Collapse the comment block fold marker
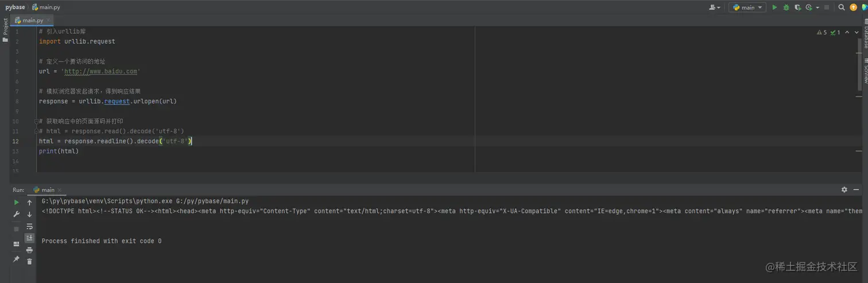868x283 pixels. (x=36, y=121)
